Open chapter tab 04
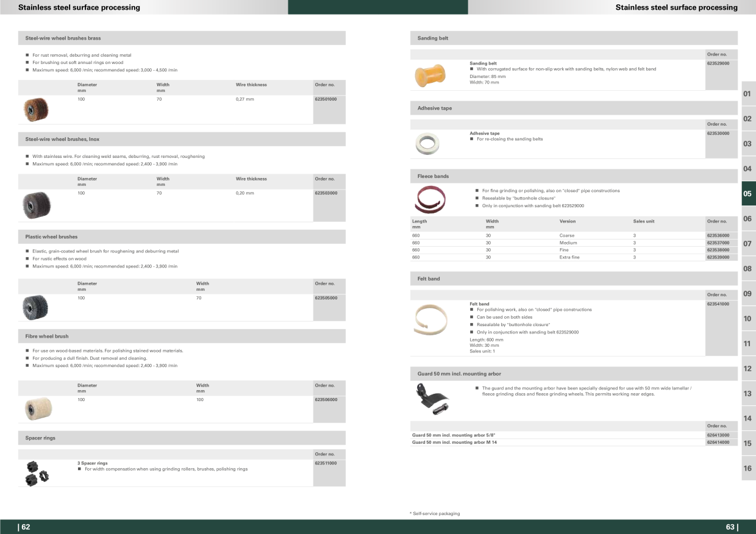The height and width of the screenshot is (534, 756). (748, 169)
